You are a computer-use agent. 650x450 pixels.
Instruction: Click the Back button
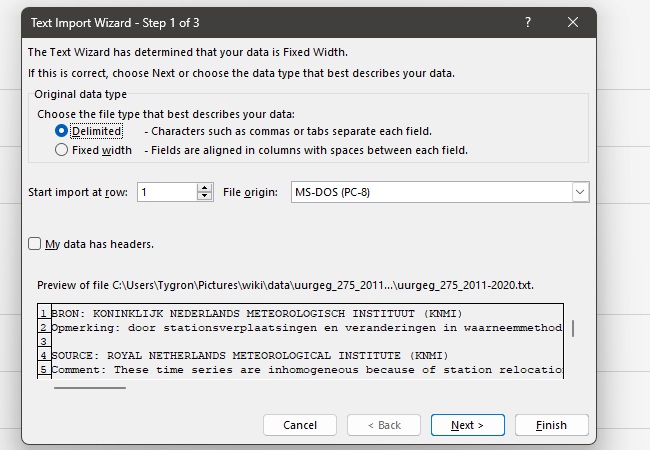tap(385, 425)
